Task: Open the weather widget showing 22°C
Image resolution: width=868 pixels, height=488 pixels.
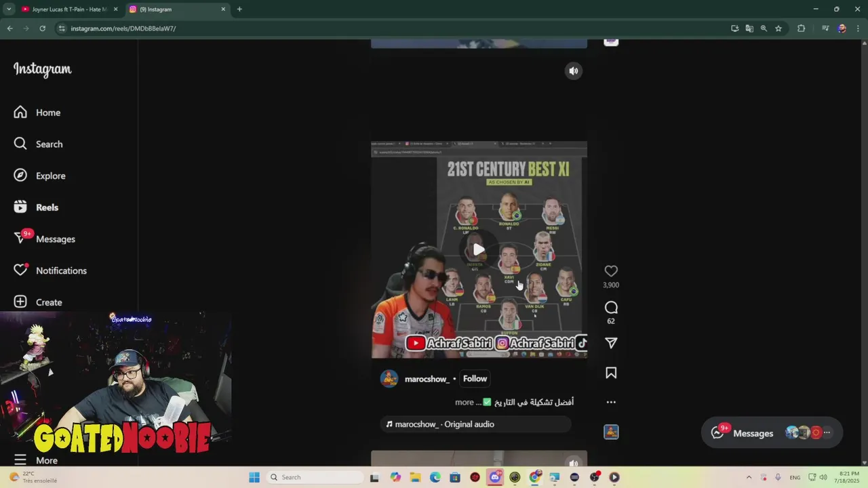Action: click(x=33, y=477)
